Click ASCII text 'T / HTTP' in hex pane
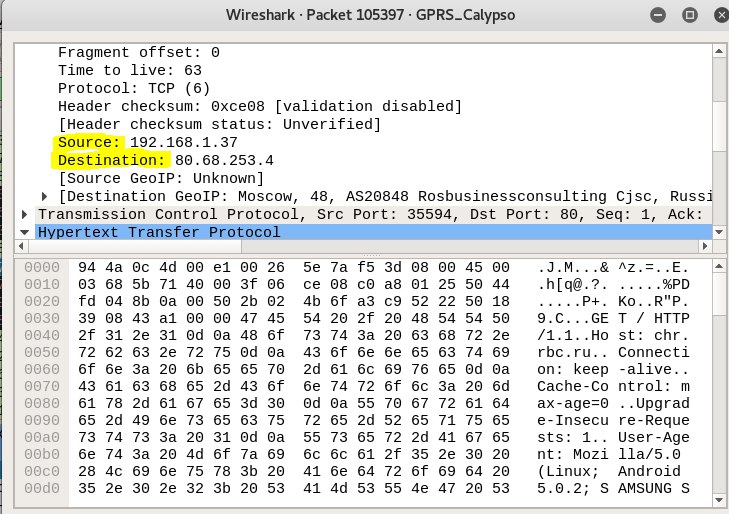 [653, 318]
